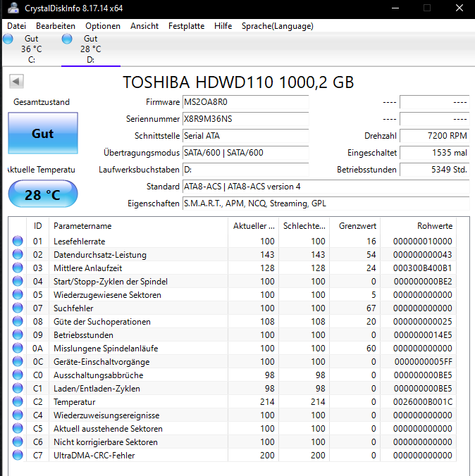The height and width of the screenshot is (476, 475).
Task: Click the Schlechte column header
Action: click(304, 226)
